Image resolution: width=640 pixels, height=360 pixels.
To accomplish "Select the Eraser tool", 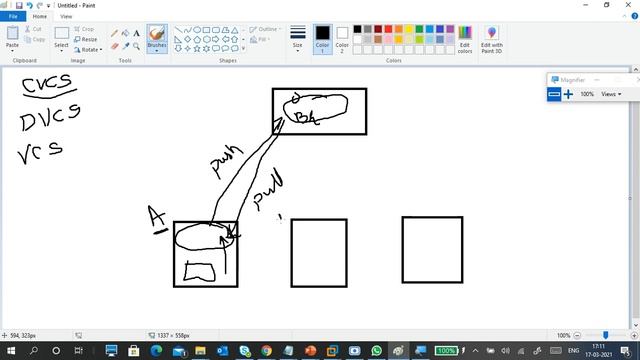I will [x=115, y=47].
